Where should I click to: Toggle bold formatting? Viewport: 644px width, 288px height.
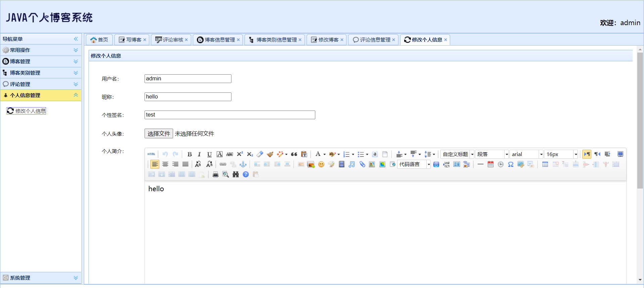tap(190, 154)
